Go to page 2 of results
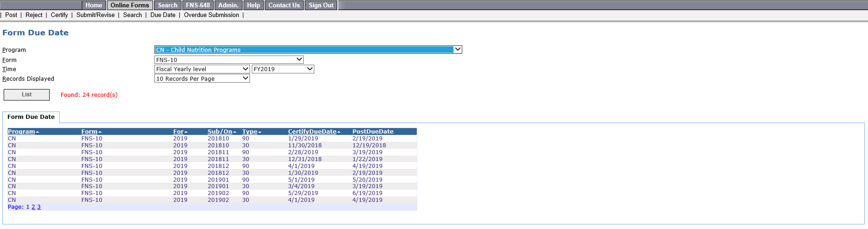 pos(33,207)
